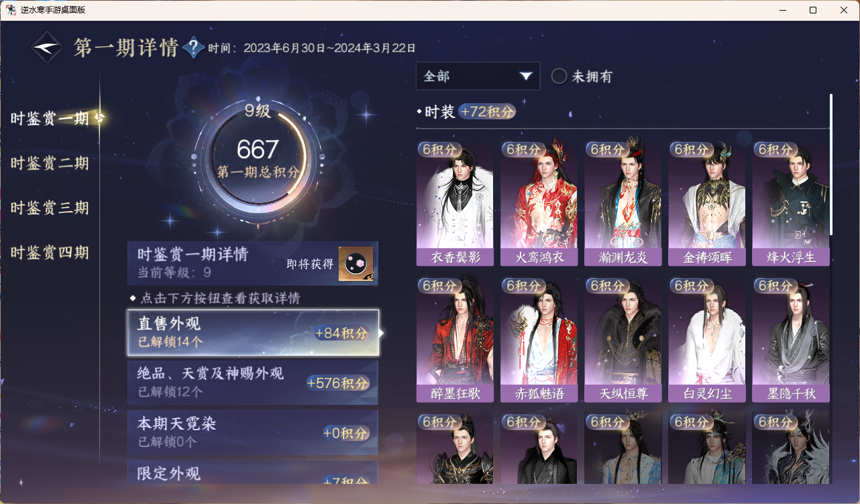Select 绝品、天赏及神赐外观 category row
860x504 pixels.
(x=253, y=383)
